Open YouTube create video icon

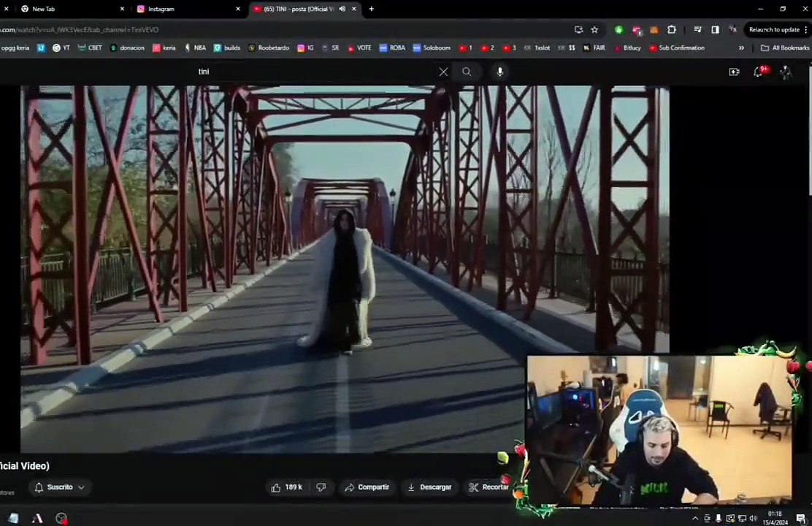point(734,72)
